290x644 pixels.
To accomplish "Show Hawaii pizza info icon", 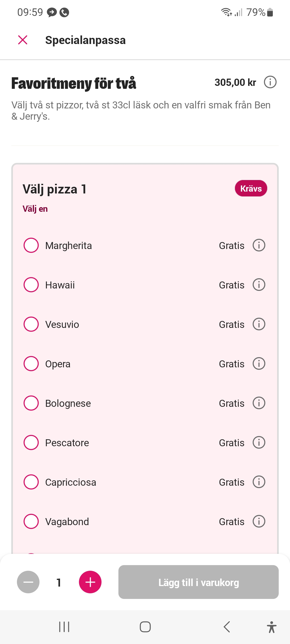I will pyautogui.click(x=259, y=285).
